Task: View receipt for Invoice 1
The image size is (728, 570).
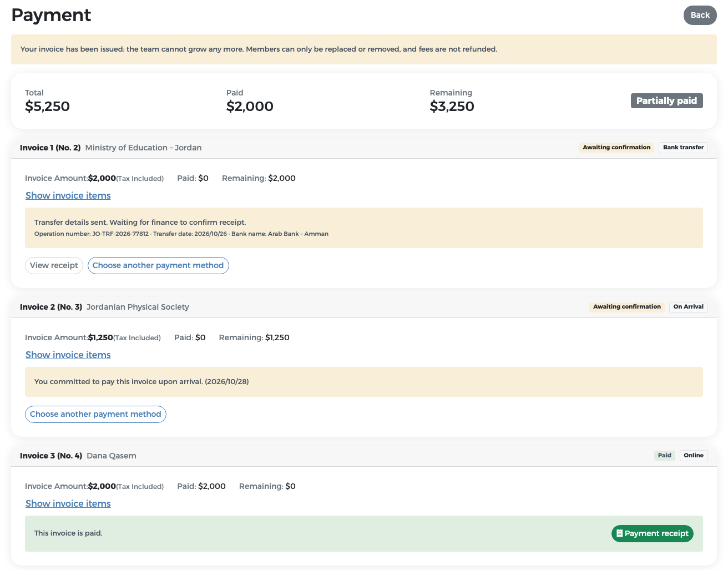Action: [x=54, y=265]
